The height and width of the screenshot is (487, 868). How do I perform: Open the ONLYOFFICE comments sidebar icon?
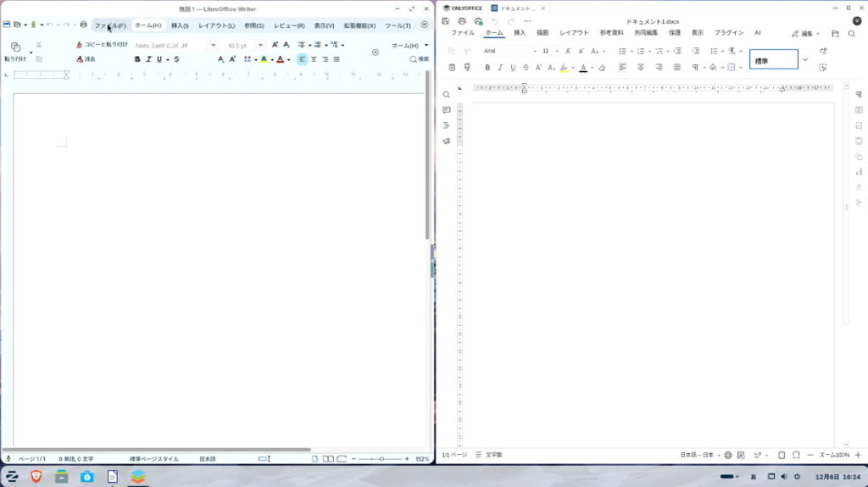(447, 110)
